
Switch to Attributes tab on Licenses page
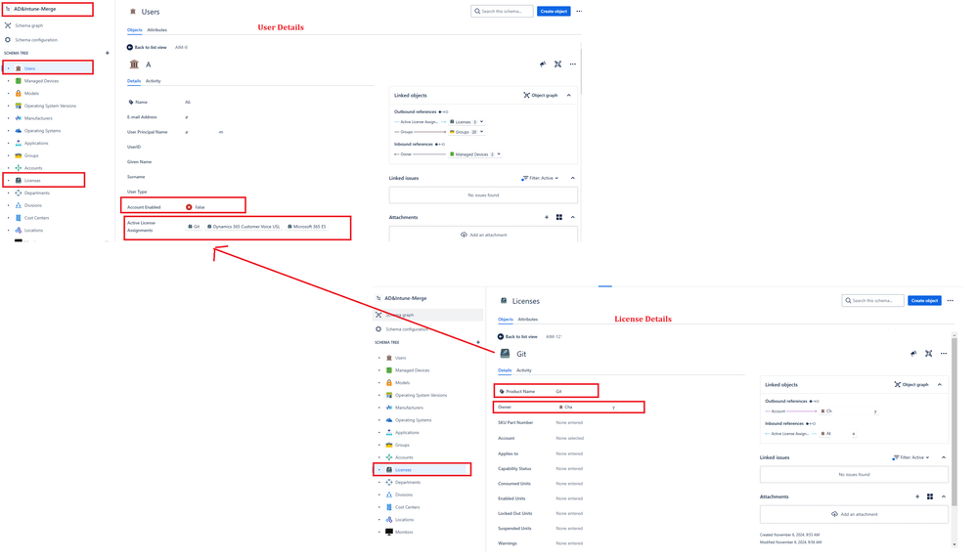528,320
